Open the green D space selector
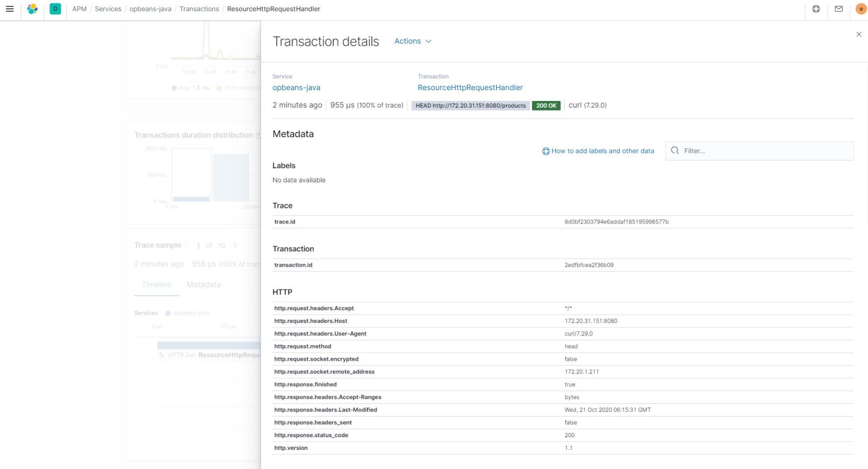The width and height of the screenshot is (868, 469). pyautogui.click(x=55, y=9)
